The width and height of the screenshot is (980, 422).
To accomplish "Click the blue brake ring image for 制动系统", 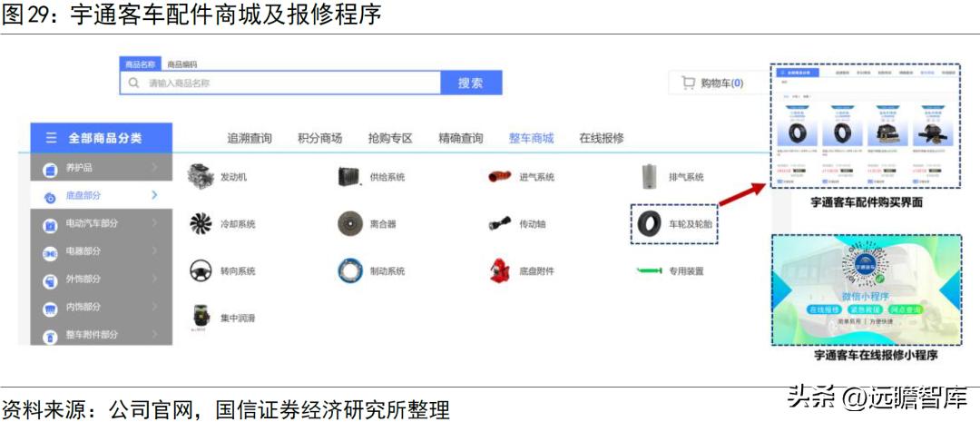I will click(x=349, y=270).
